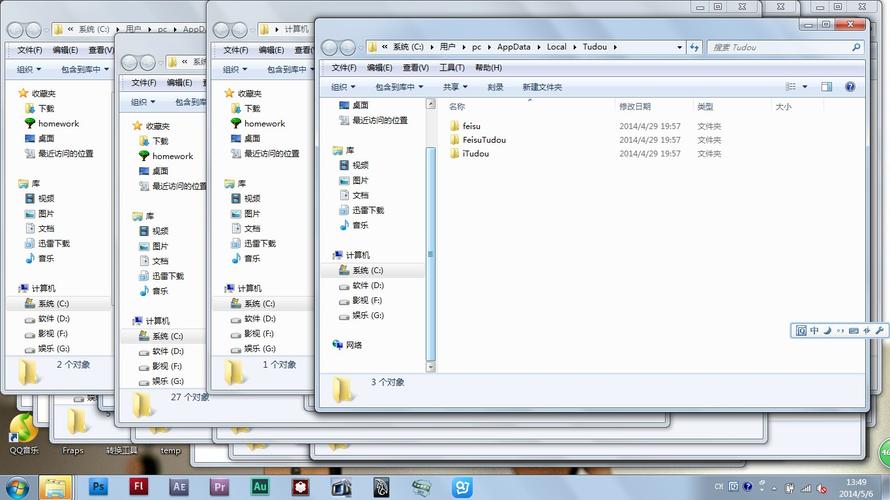Screen dimensions: 890x500
Task: Click the 用户 breadcrumb in the Tudou window
Action: point(447,47)
